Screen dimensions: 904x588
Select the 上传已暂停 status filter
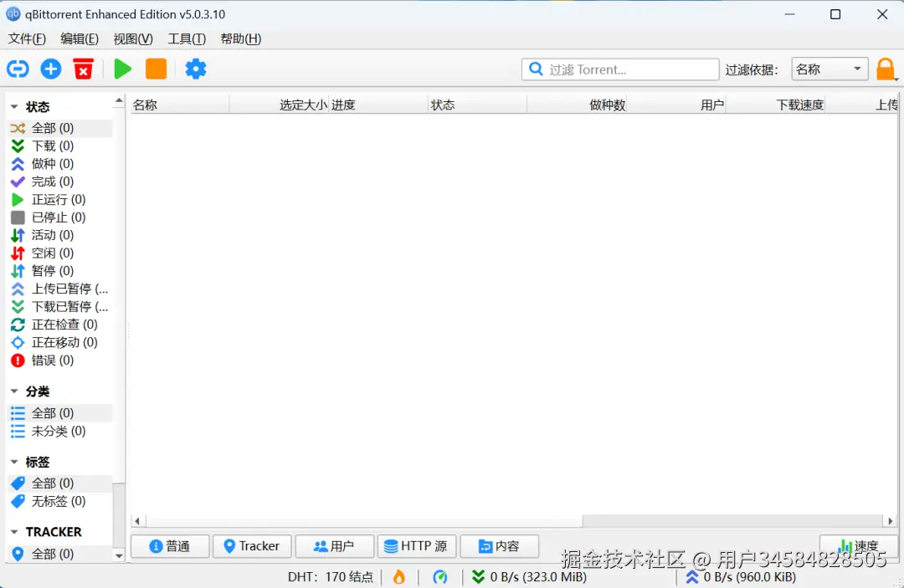coord(60,289)
